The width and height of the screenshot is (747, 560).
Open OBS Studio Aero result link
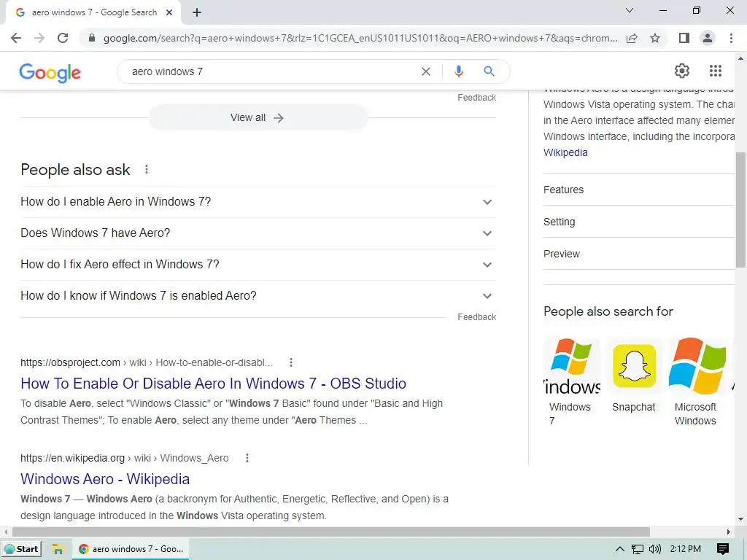214,384
